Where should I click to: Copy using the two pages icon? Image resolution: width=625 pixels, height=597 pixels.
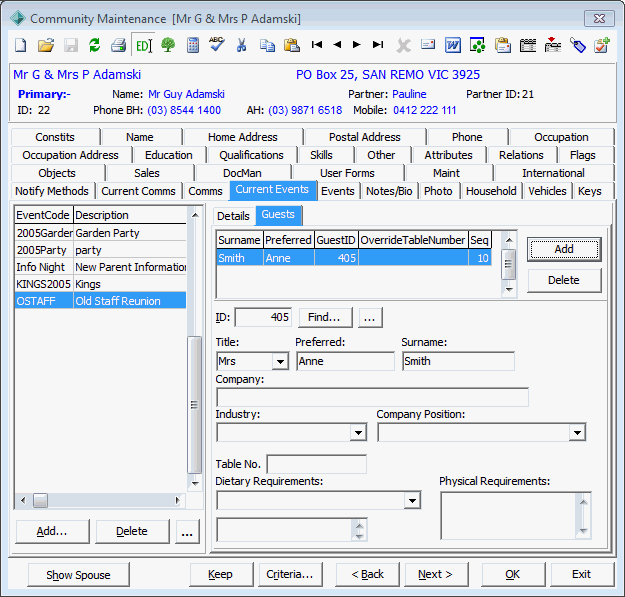pos(267,45)
